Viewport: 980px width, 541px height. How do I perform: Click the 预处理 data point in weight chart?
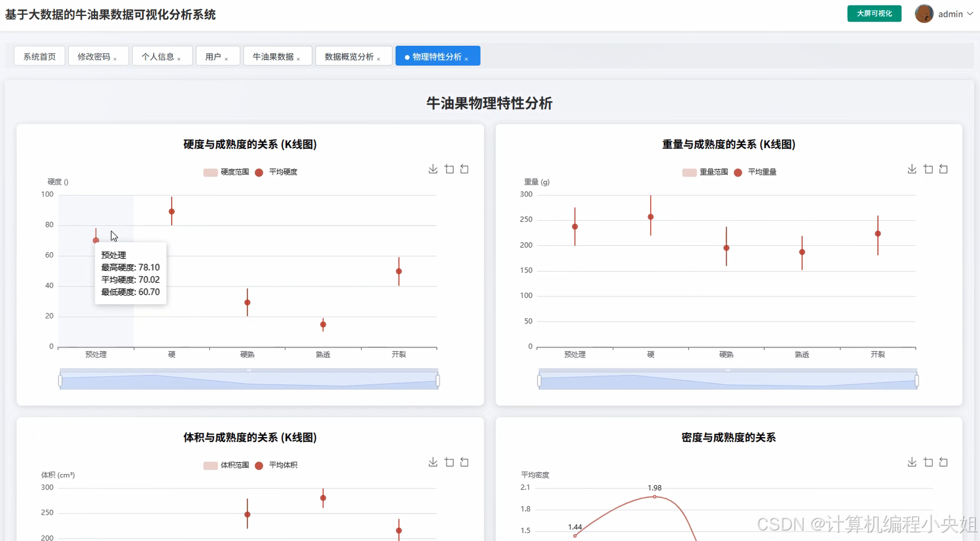point(575,227)
